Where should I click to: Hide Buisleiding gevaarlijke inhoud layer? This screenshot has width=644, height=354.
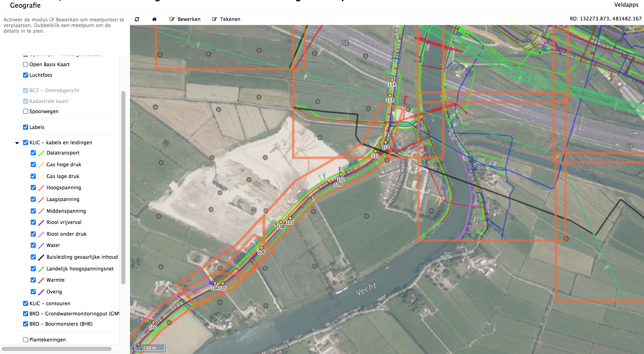33,257
